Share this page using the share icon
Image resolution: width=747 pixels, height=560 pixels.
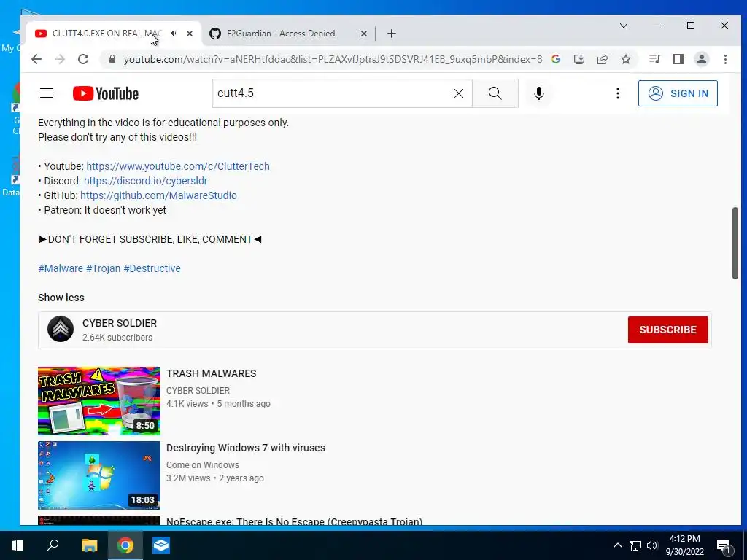603,59
